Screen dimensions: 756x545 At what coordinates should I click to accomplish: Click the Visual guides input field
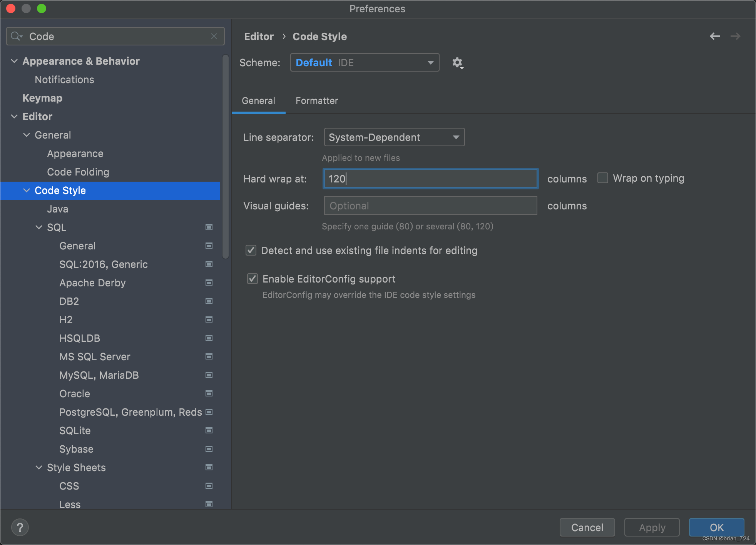(x=430, y=206)
